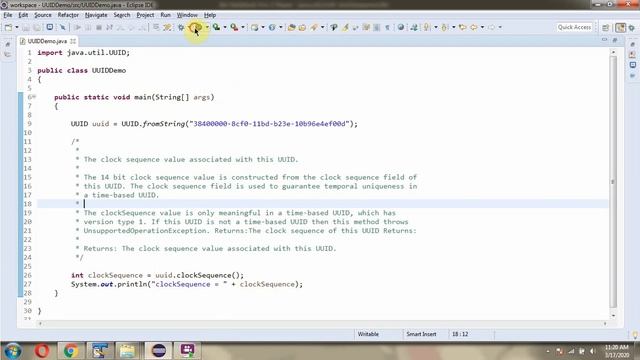Click the Open Task icon
640x360 pixels.
pos(302,27)
